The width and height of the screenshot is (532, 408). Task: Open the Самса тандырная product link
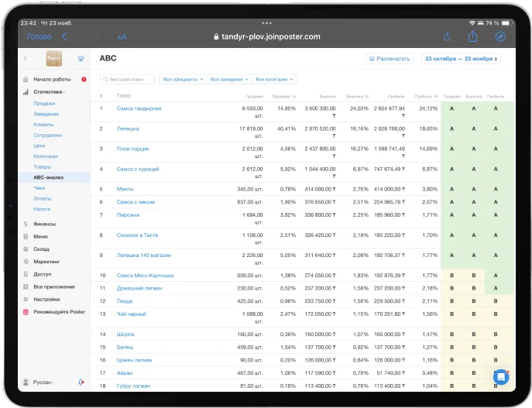(139, 108)
